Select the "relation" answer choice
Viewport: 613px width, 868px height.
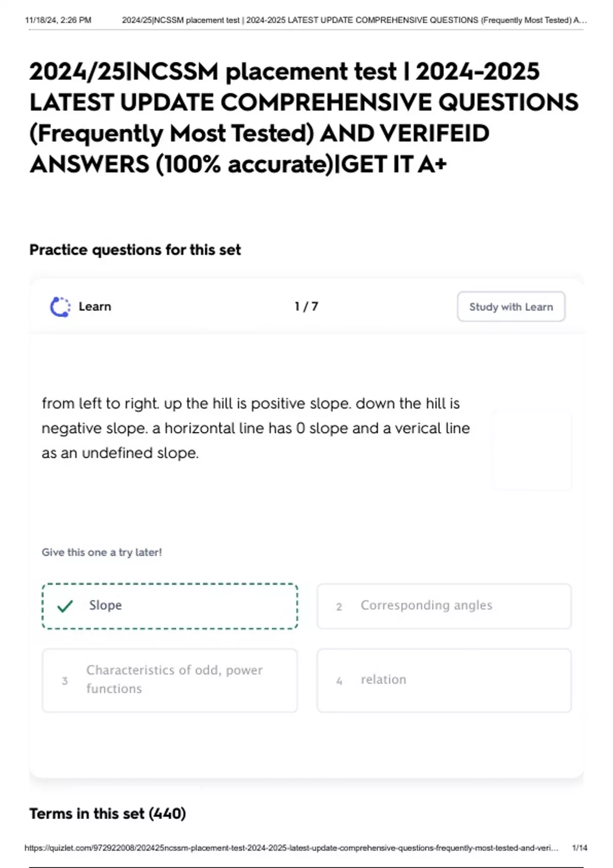click(443, 680)
